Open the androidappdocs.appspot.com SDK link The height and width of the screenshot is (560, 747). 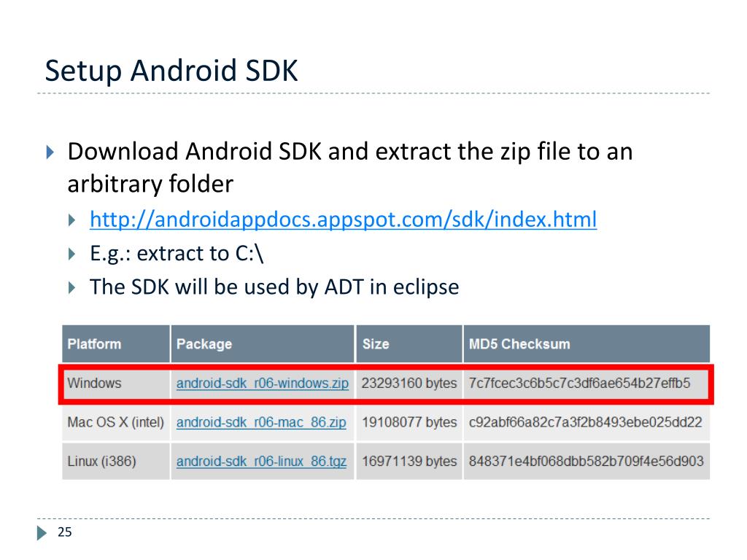coord(343,219)
